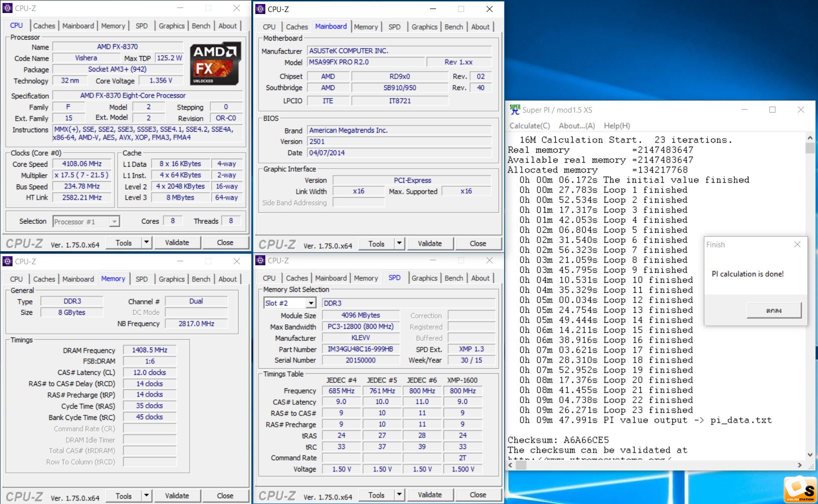Click BIOS version value 2501
818x504 pixels.
coord(399,142)
